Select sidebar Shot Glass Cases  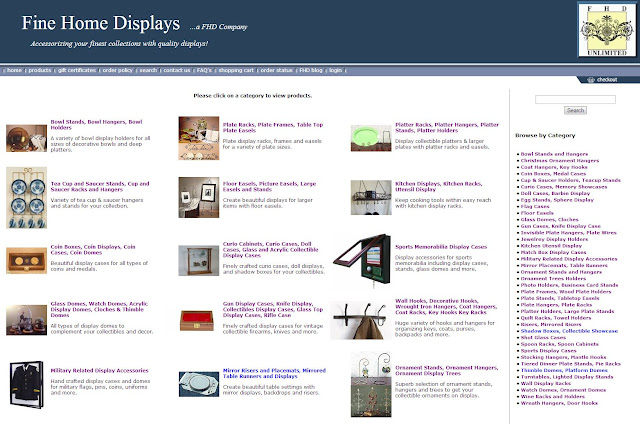pyautogui.click(x=543, y=337)
